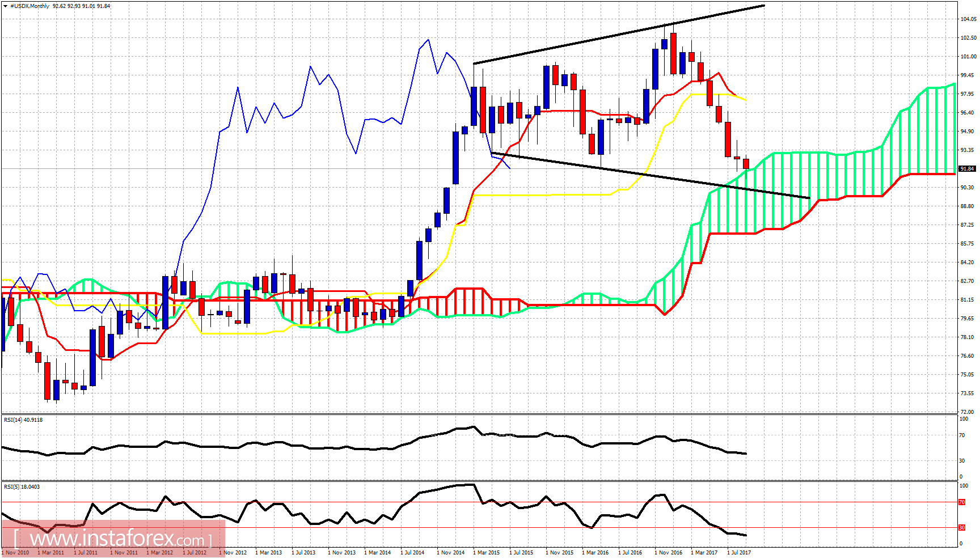Screen dimensions: 980x559
Task: Collapse the #USDX,Monthly header triangle
Action: (6, 5)
